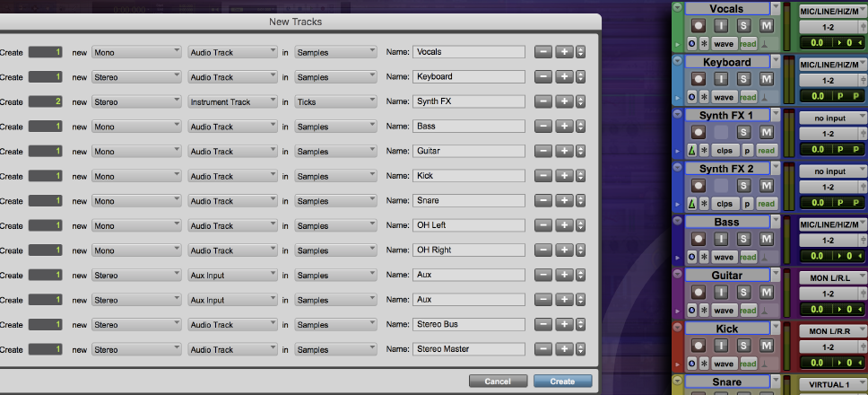Click the Create button
Viewport: 868px width, 395px height.
click(562, 382)
